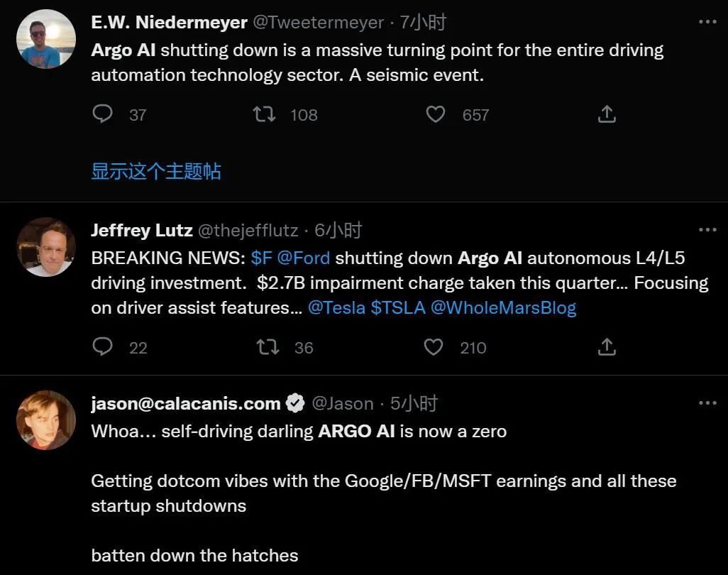Like Jeffrey Lutz's tweet
The width and height of the screenshot is (728, 575).
433,346
